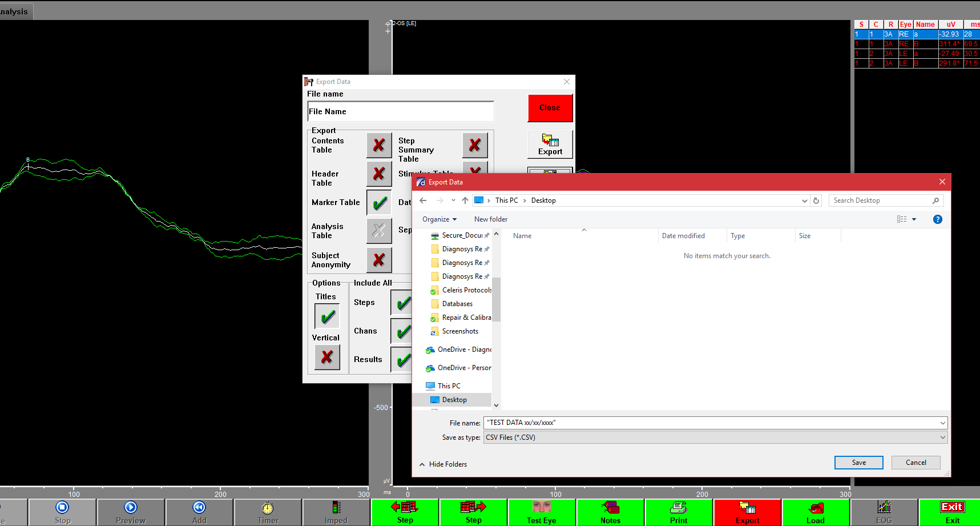Click the path chevron after This PC

click(525, 200)
